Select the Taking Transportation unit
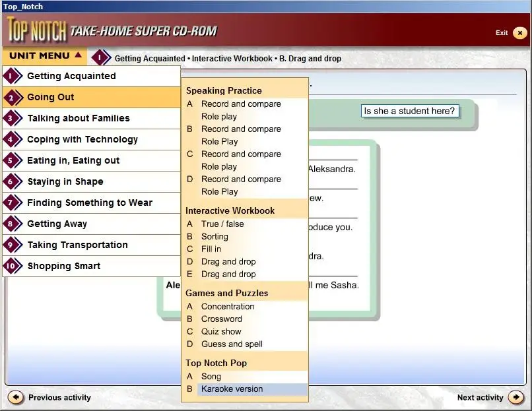Image resolution: width=532 pixels, height=411 pixels. [x=91, y=245]
